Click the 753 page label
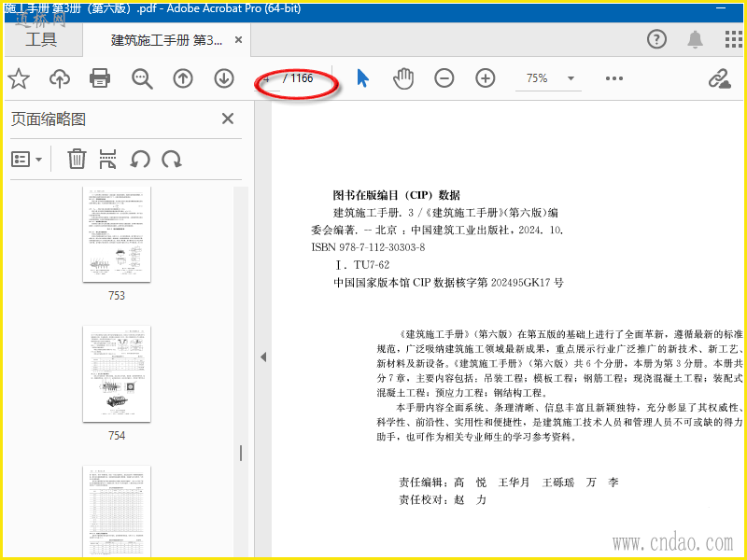This screenshot has height=560, width=747. click(x=117, y=296)
